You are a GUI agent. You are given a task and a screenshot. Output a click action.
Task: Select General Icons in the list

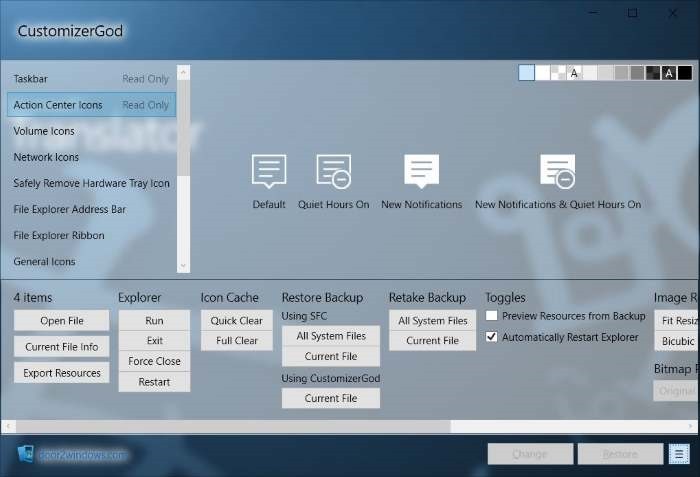pyautogui.click(x=91, y=261)
